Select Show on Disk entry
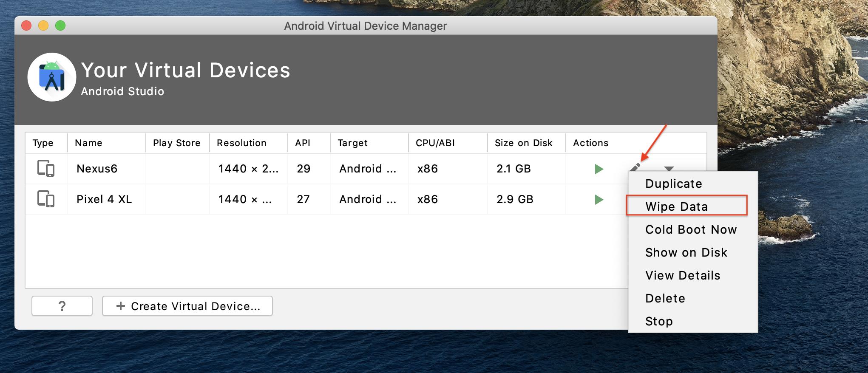 coord(686,252)
